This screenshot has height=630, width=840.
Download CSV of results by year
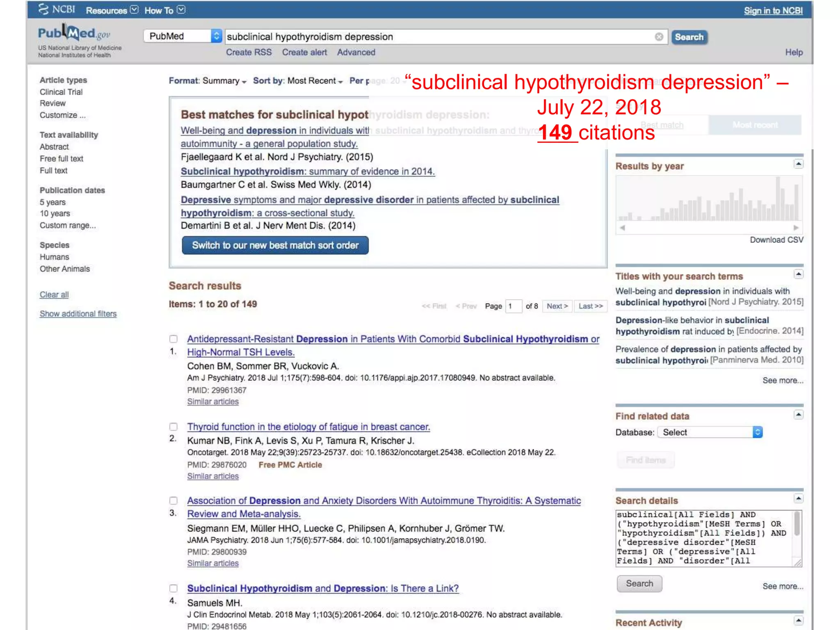[776, 240]
